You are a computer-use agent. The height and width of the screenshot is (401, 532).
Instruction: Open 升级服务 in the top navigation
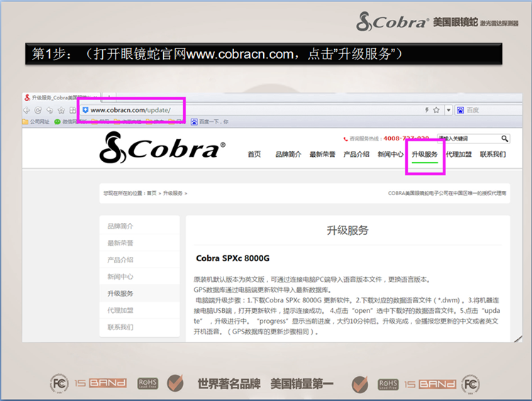click(x=425, y=155)
